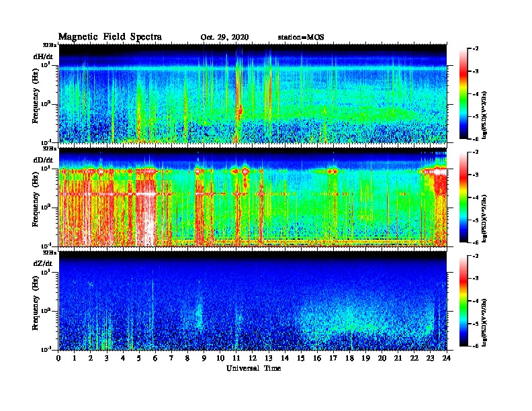The width and height of the screenshot is (532, 411).
Task: Open the dH/dt spectrogram panel
Action: 253,93
